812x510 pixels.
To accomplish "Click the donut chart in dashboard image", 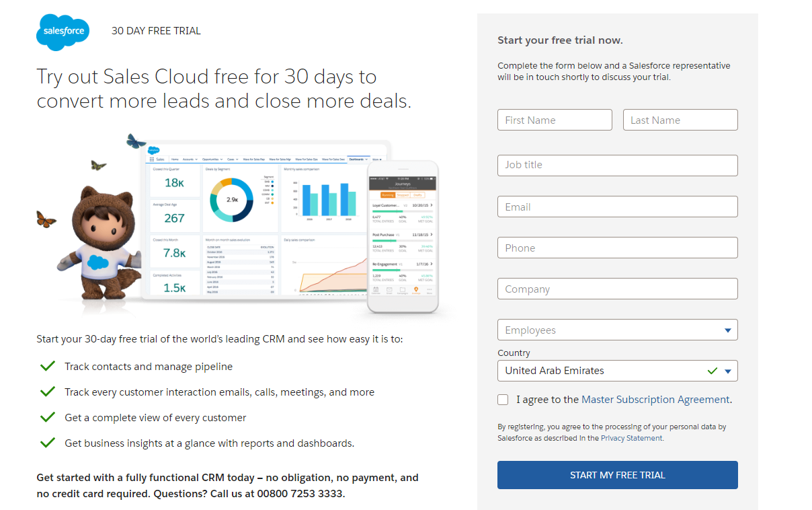I will point(231,200).
